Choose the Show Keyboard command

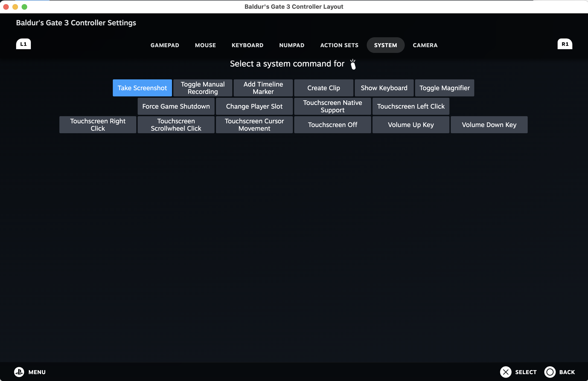(384, 88)
